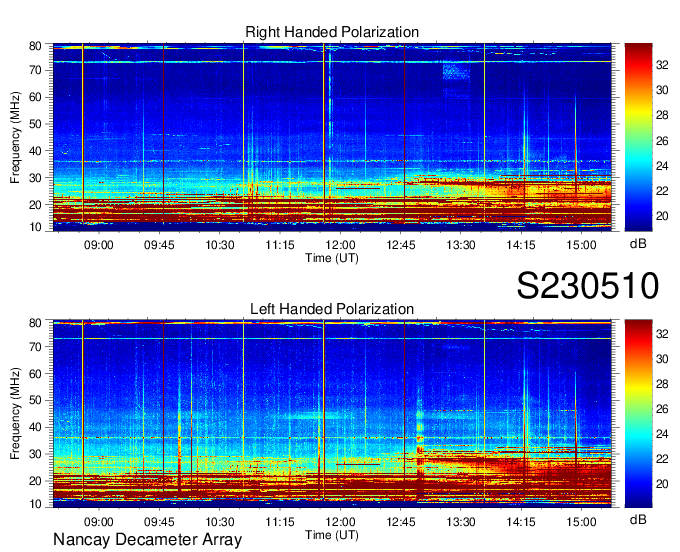The image size is (680, 552).
Task: Click the Right Handed plot's 'Frequency (MHz)' label
Action: click(15, 137)
